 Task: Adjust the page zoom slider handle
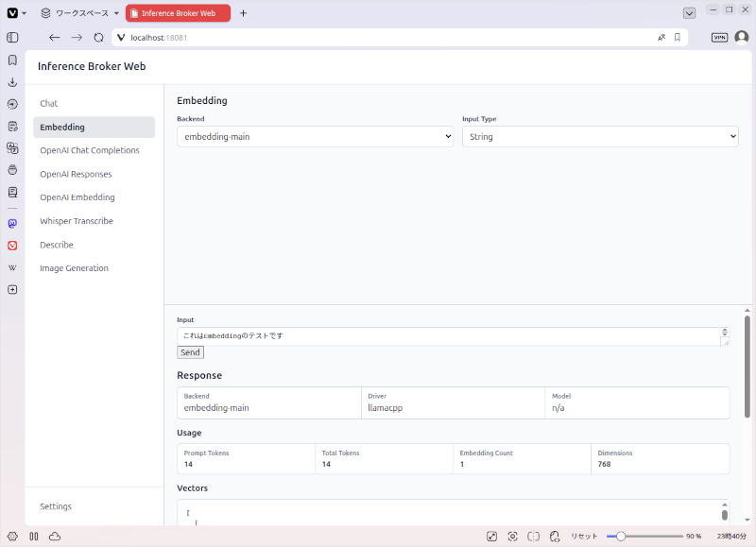(x=621, y=536)
